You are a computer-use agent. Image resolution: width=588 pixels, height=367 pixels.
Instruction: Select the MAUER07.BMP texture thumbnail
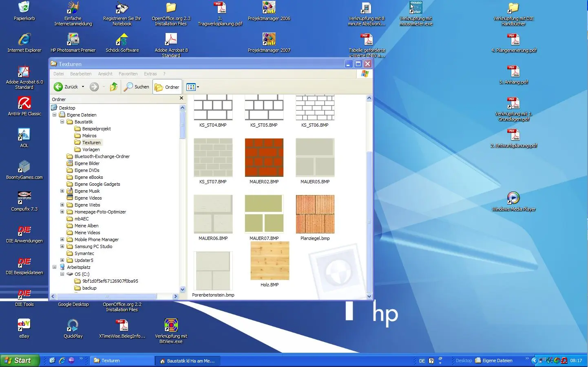(x=264, y=214)
